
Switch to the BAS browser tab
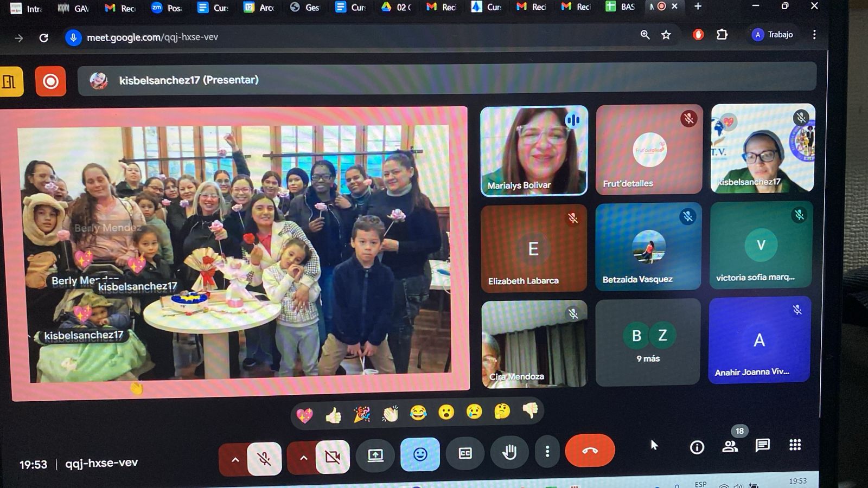tap(620, 7)
